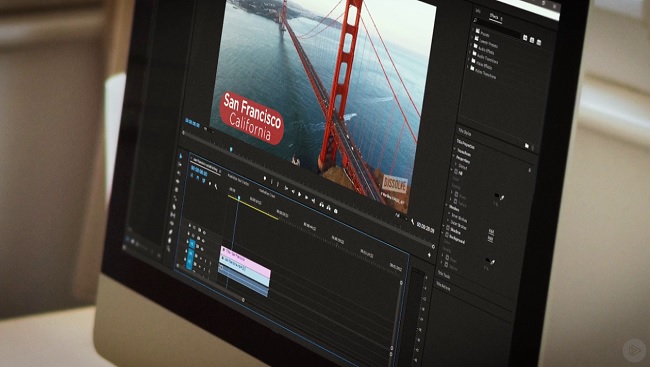Select the pink title clip on timeline
Image resolution: width=650 pixels, height=367 pixels.
pyautogui.click(x=245, y=260)
